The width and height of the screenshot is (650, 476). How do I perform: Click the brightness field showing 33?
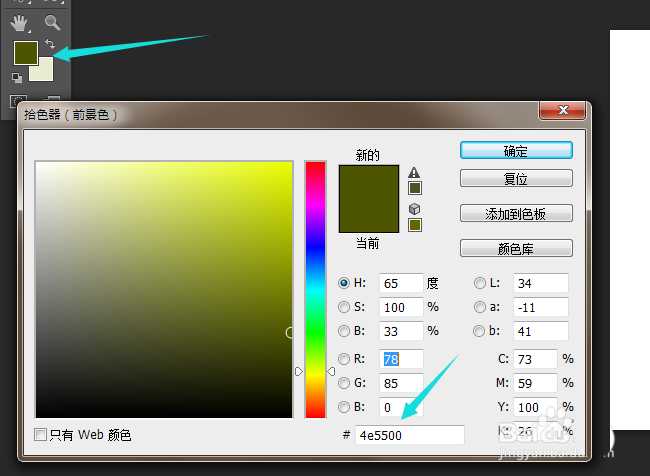point(401,331)
